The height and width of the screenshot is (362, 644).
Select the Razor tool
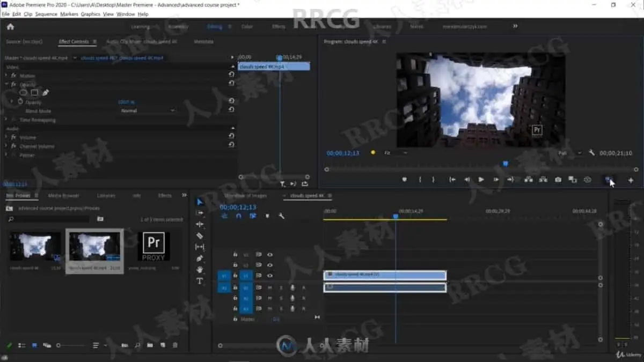tap(200, 235)
